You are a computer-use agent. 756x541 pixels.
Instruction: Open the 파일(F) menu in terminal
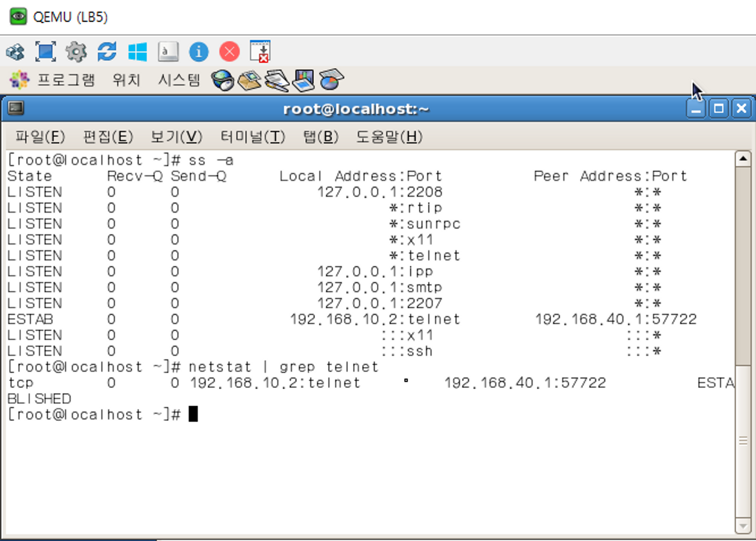click(x=40, y=137)
